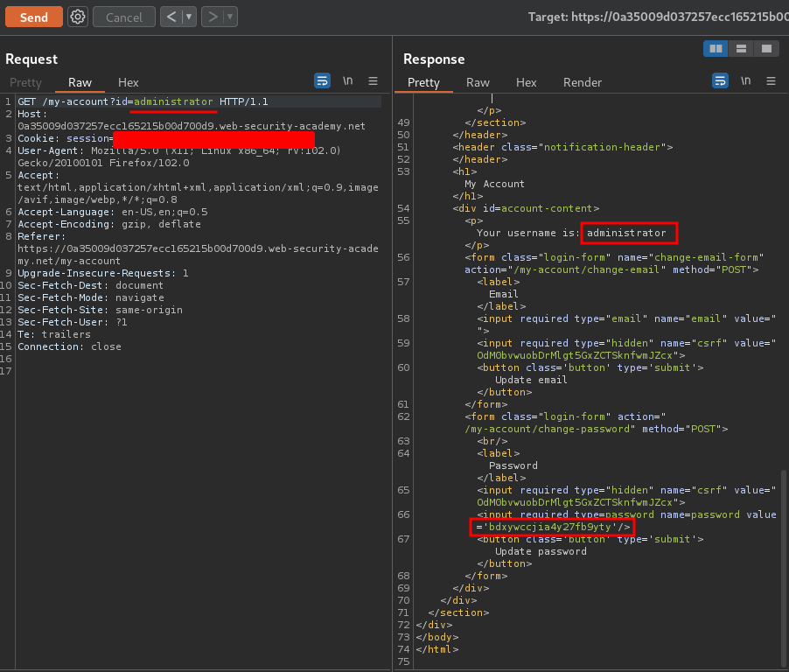Switch to side-by-side layout view
Viewport: 789px width, 672px height.
pyautogui.click(x=716, y=49)
